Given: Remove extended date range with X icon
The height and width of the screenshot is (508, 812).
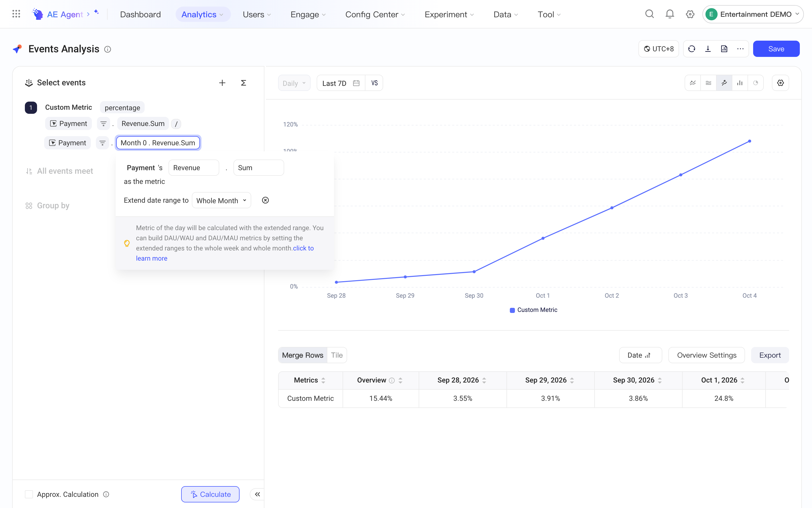Looking at the screenshot, I should tap(265, 200).
